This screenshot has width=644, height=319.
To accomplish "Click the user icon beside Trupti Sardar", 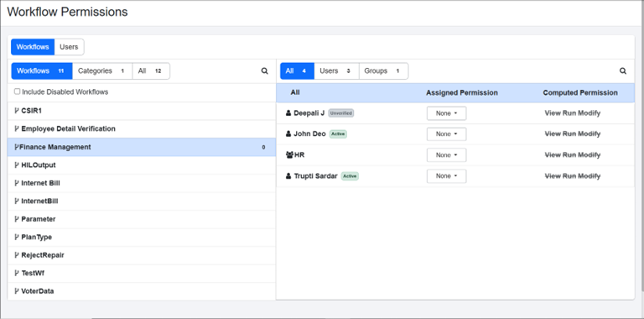I will (x=288, y=176).
